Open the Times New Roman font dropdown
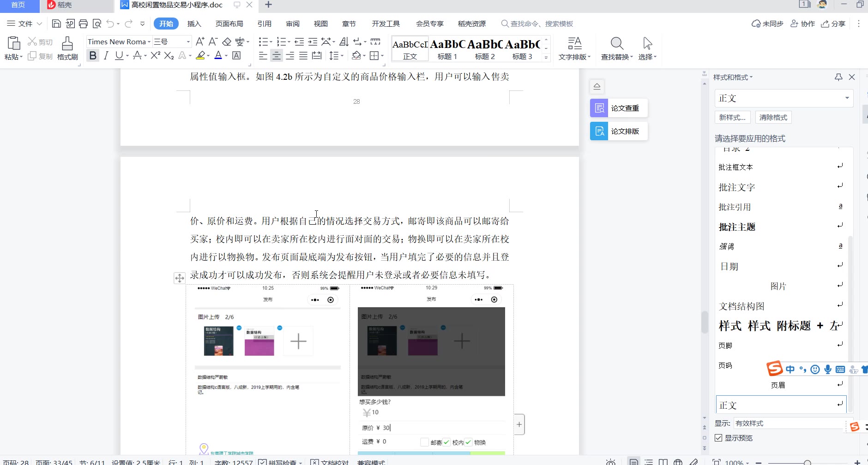The image size is (868, 465). coord(149,42)
